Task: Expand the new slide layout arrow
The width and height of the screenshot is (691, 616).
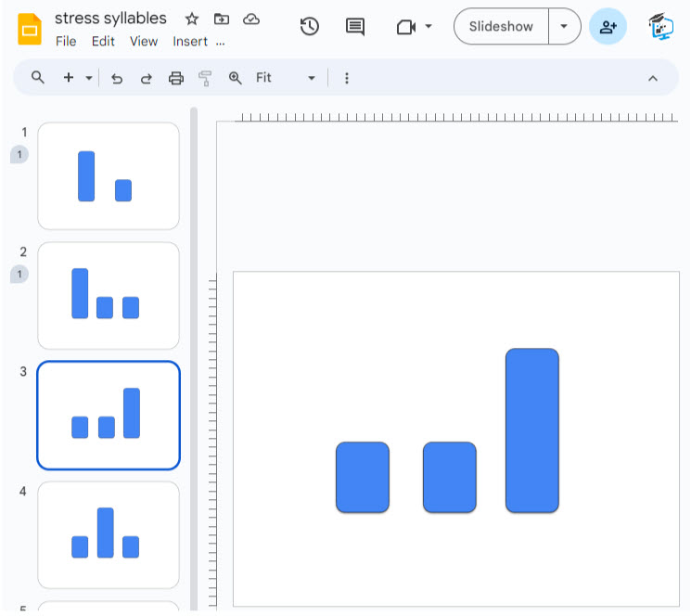Action: click(89, 78)
